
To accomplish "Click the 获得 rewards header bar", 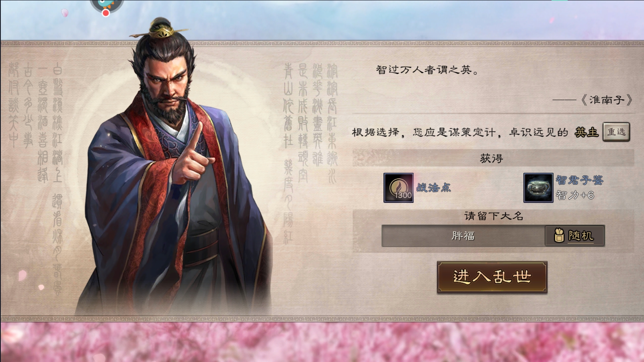I will 493,158.
